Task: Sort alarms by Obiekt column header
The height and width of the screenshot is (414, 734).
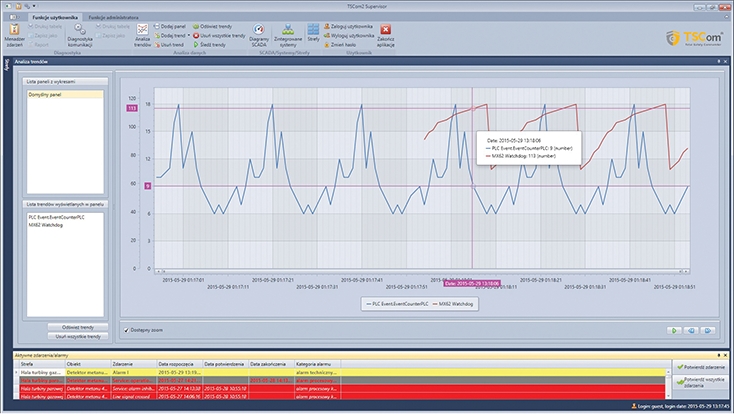Action: click(x=88, y=364)
